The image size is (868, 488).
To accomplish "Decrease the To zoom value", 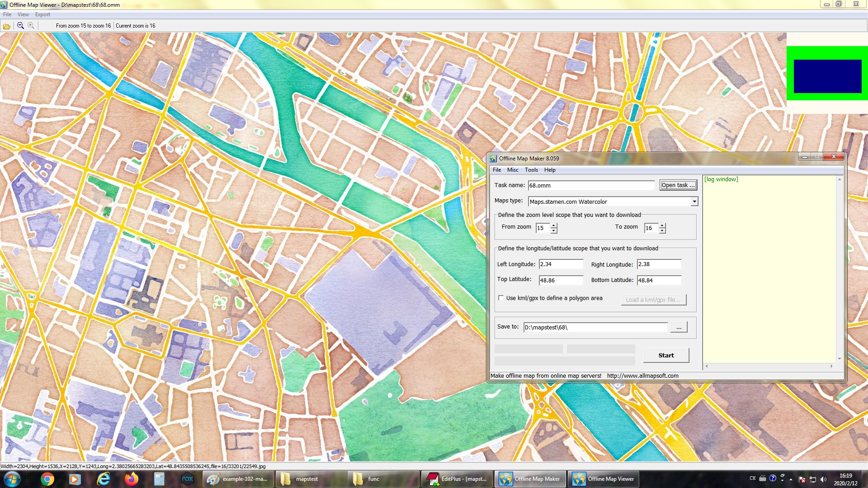I will tap(662, 230).
